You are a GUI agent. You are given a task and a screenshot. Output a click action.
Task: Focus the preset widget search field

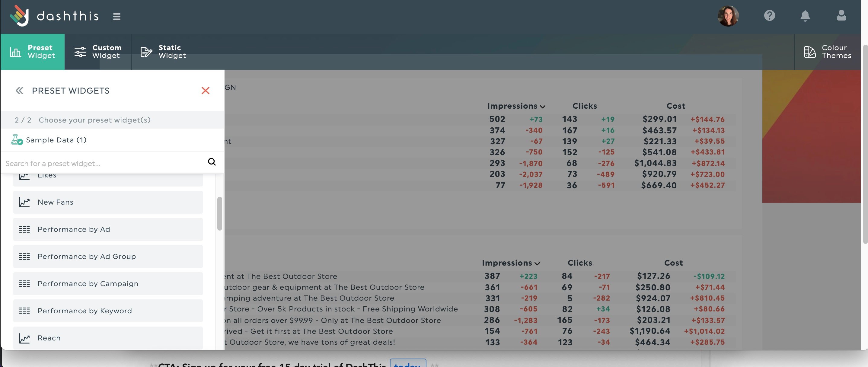(104, 163)
